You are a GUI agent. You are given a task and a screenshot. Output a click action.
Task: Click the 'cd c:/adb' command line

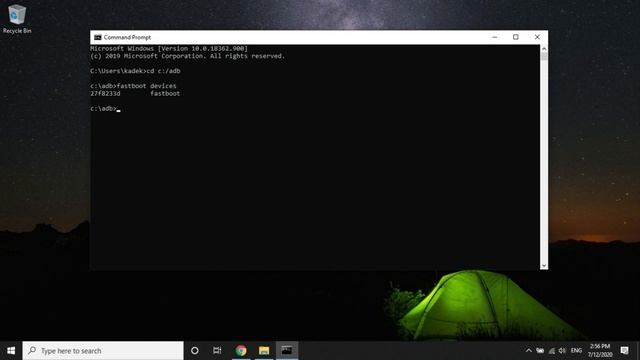(x=135, y=71)
